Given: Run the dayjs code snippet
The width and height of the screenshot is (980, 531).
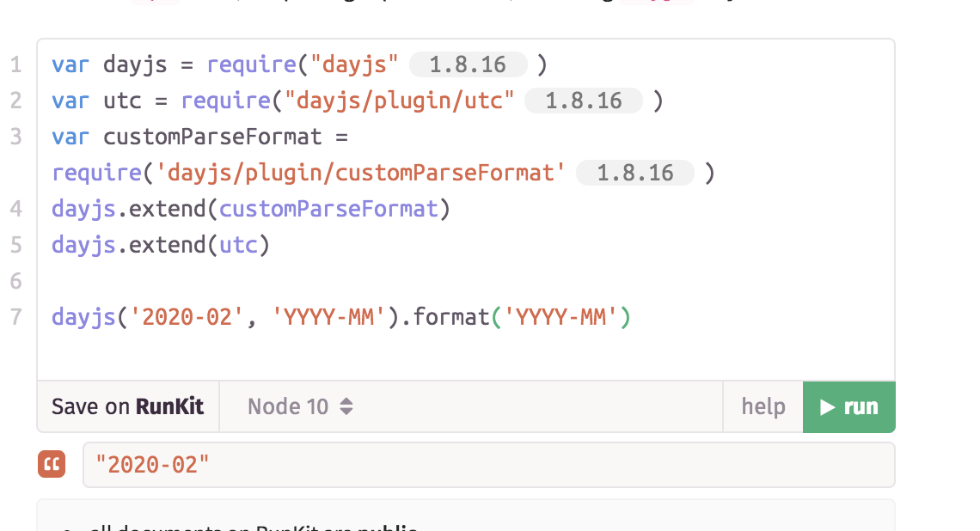Looking at the screenshot, I should (851, 406).
